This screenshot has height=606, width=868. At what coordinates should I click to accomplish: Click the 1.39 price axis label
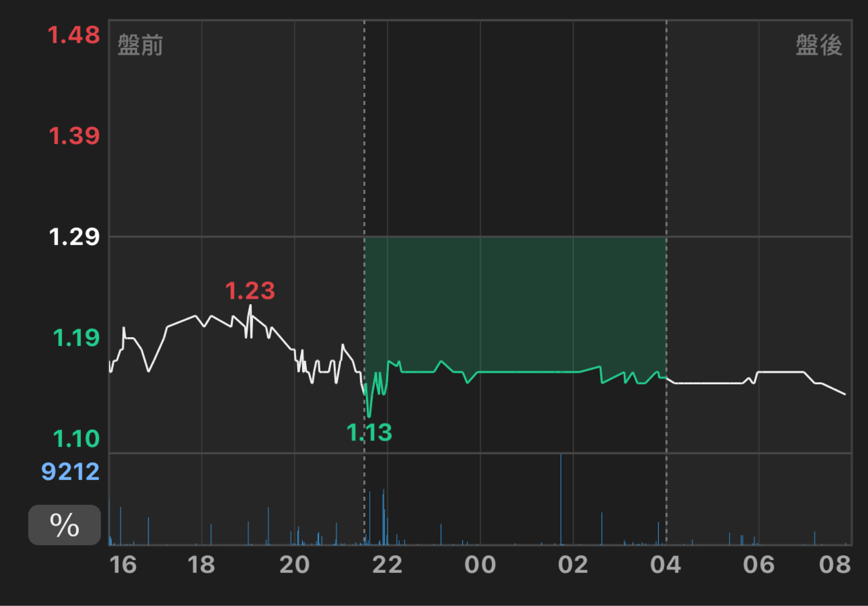pyautogui.click(x=75, y=136)
